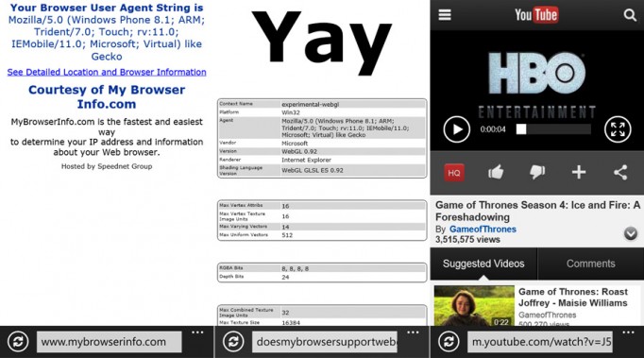Dislike the video with thumbs down
The width and height of the screenshot is (644, 358).
coord(537,172)
